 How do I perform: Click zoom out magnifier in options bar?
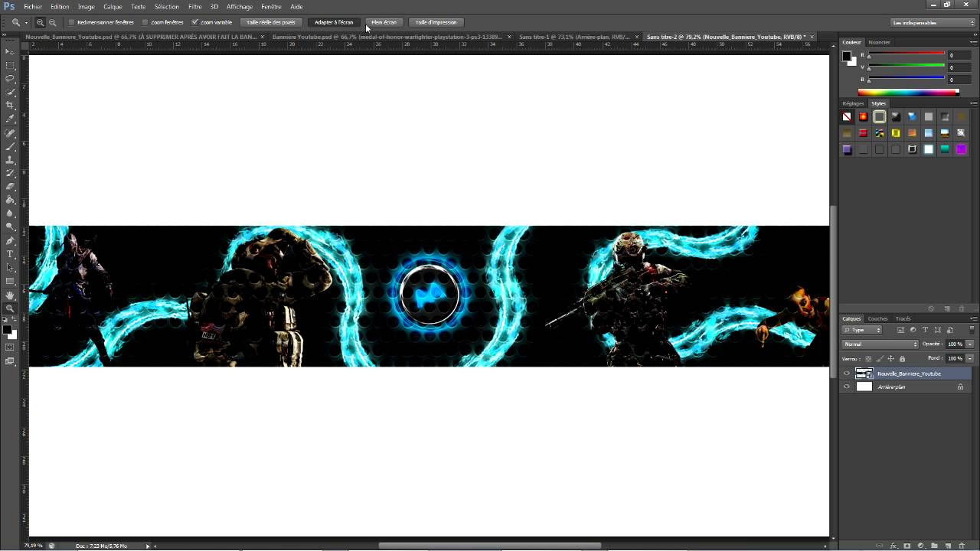(x=52, y=22)
